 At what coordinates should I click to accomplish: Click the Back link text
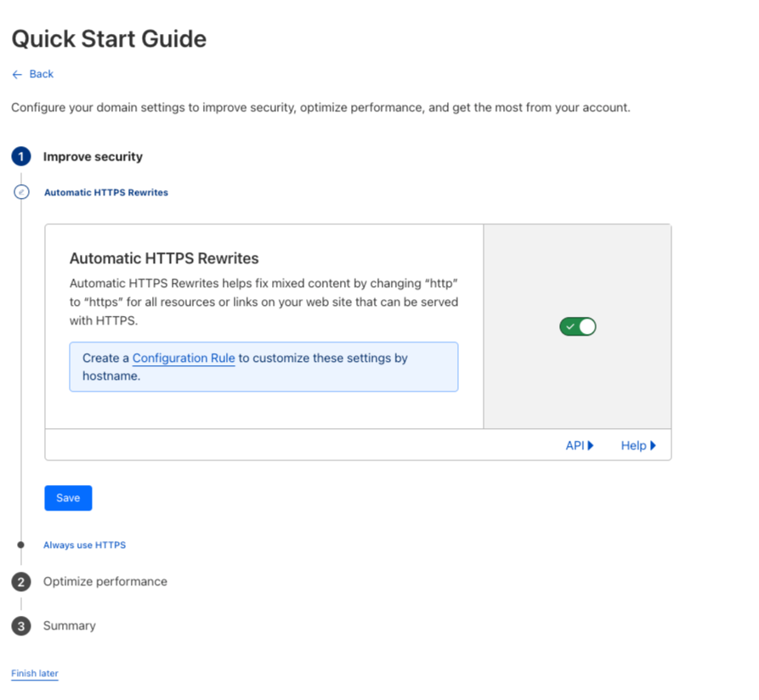[x=41, y=75]
